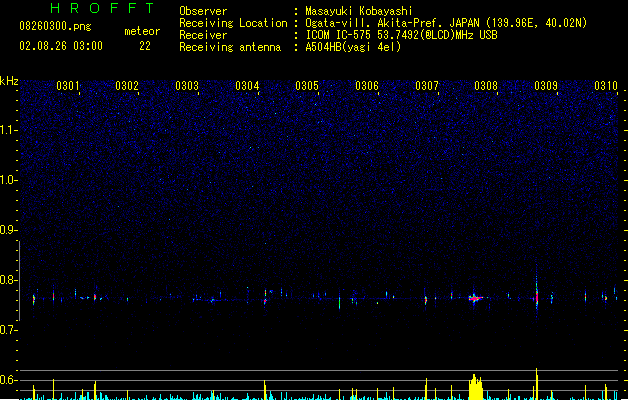Click the 'Receiving Location' label
Image resolution: width=629 pixels, height=400 pixels.
click(233, 23)
